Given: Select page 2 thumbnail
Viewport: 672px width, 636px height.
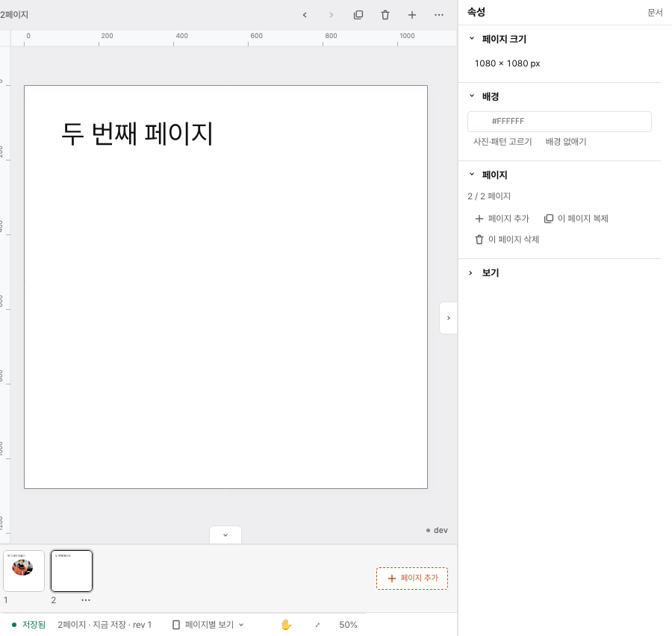Looking at the screenshot, I should click(72, 571).
